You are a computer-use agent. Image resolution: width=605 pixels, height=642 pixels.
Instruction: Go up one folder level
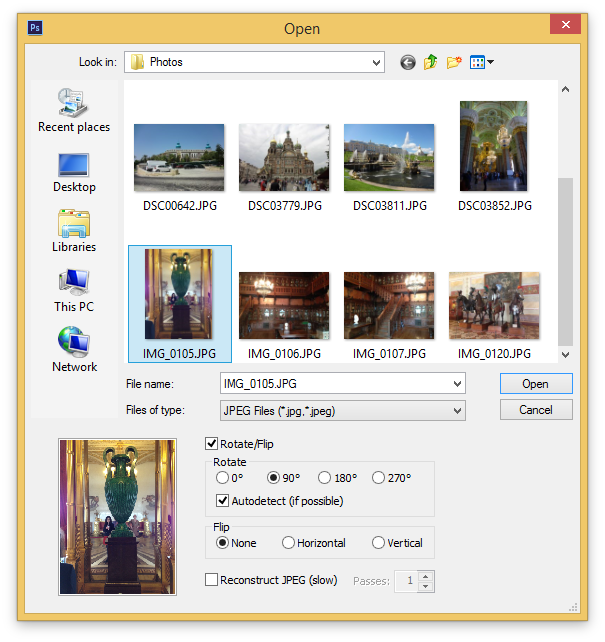click(x=431, y=62)
